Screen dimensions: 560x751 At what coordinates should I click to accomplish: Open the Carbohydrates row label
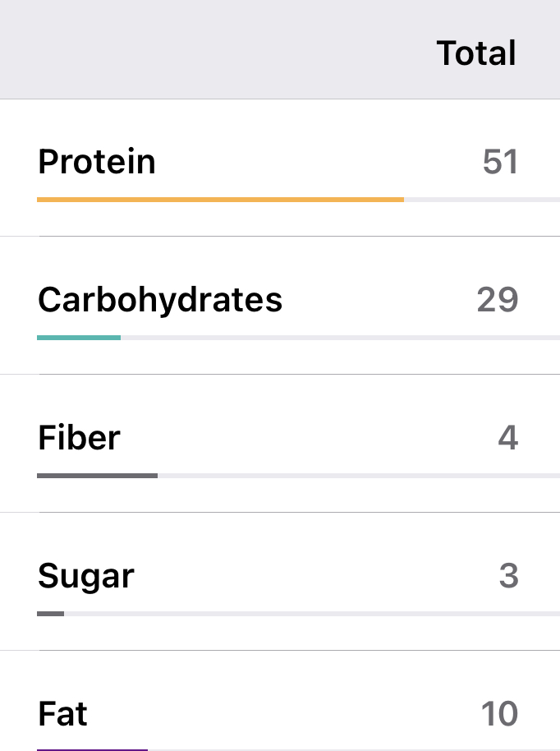click(x=160, y=300)
